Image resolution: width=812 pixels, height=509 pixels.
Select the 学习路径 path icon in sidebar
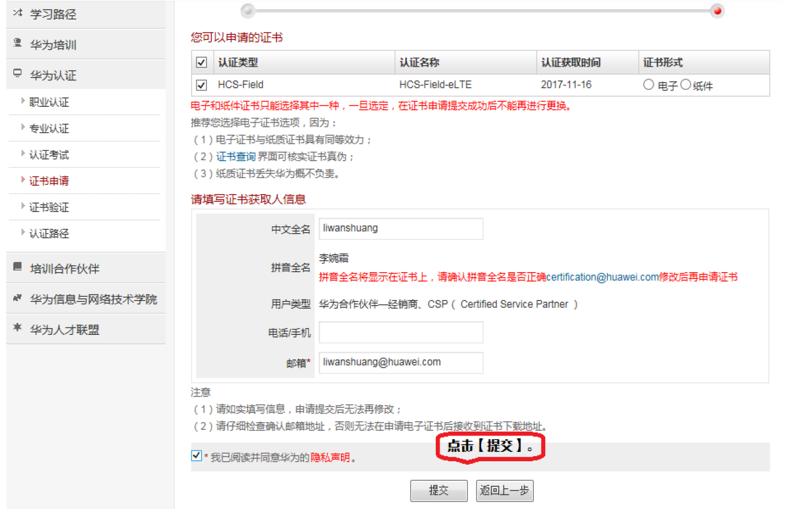click(17, 11)
